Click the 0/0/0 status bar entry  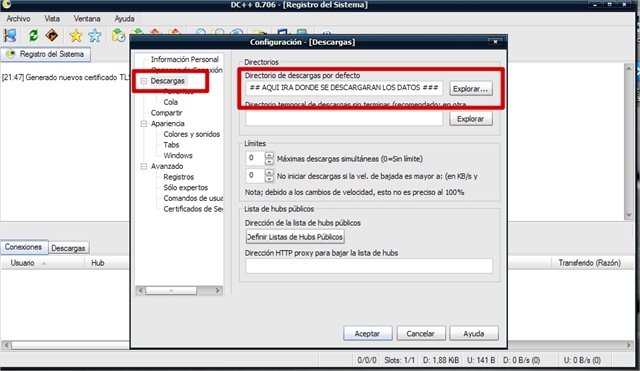click(x=367, y=360)
